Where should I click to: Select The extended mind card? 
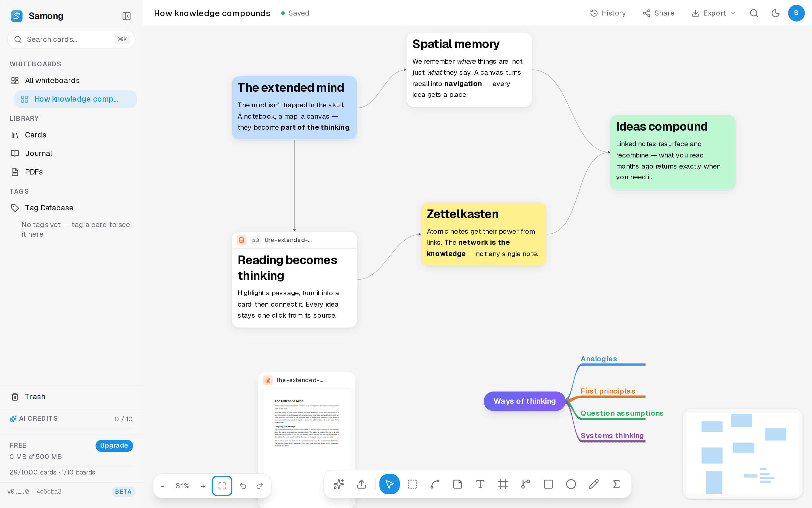294,108
